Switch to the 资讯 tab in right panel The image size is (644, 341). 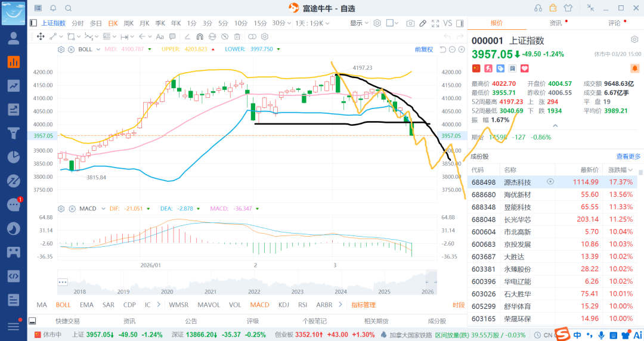pos(556,23)
